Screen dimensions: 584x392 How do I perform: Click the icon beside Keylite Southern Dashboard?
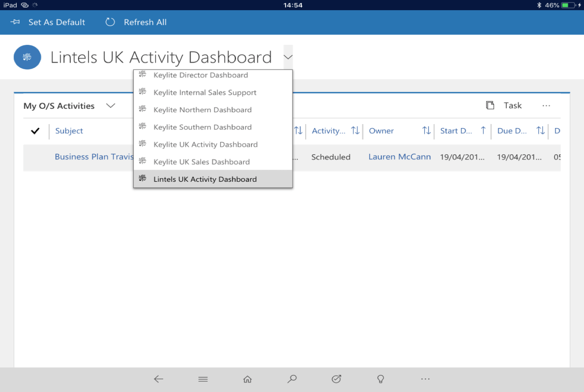point(143,126)
